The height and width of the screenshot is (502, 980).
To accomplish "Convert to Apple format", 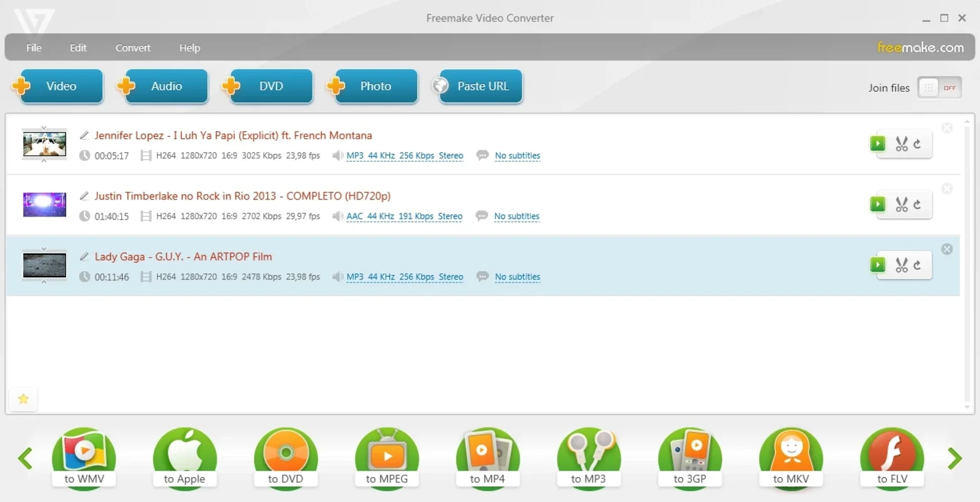I will coord(184,459).
